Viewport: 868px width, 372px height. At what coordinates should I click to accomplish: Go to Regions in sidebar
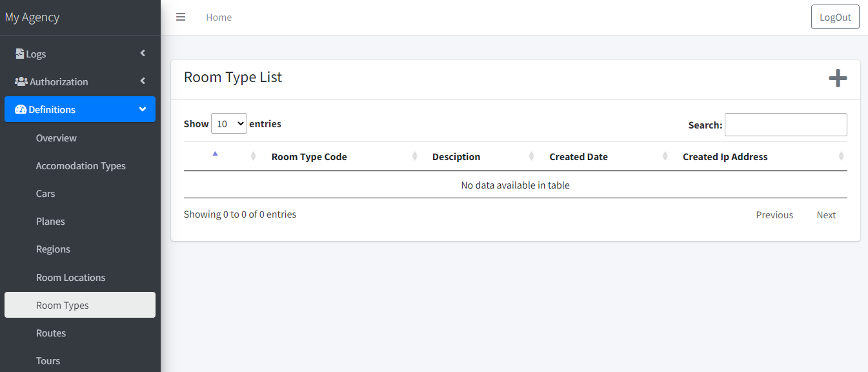53,249
